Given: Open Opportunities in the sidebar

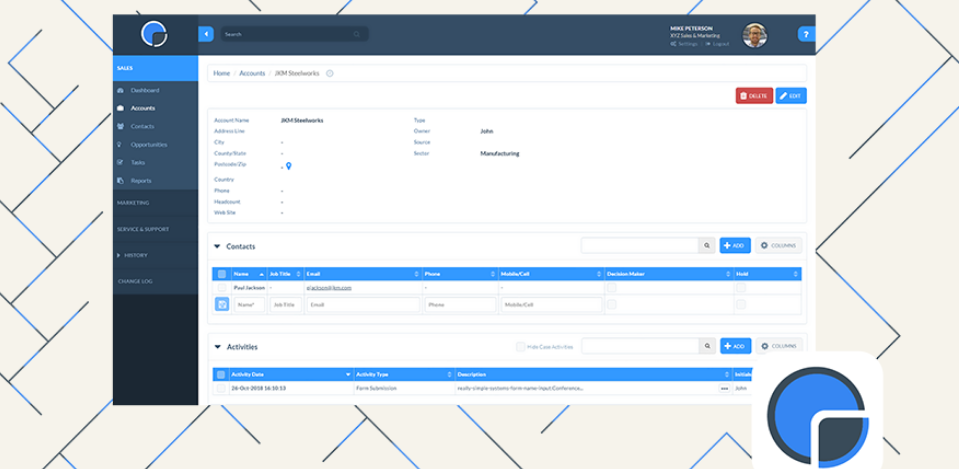Looking at the screenshot, I should coord(149,145).
